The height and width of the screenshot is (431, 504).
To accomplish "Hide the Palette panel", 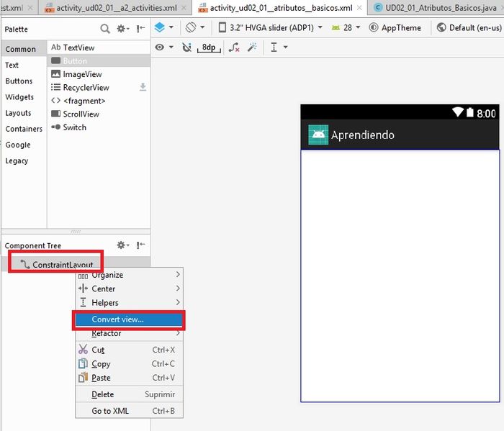I will tap(140, 29).
